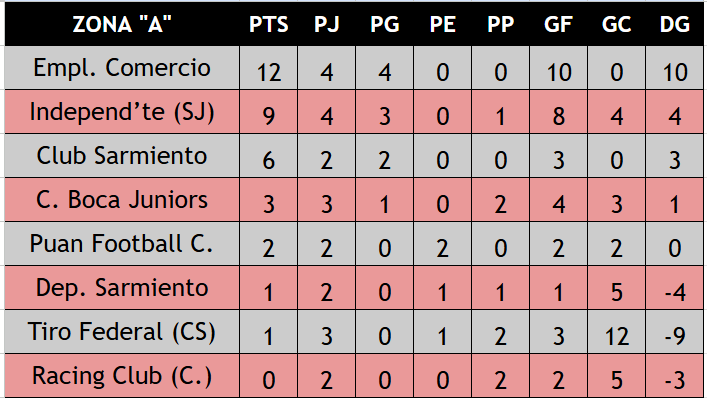The image size is (707, 398).
Task: Select the PE column header
Action: tap(442, 24)
